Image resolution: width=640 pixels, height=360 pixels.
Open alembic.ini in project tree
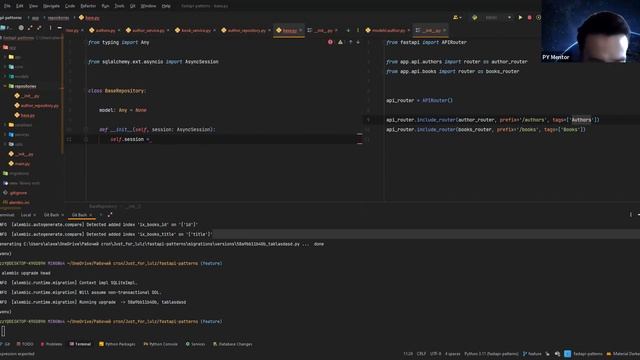16,202
